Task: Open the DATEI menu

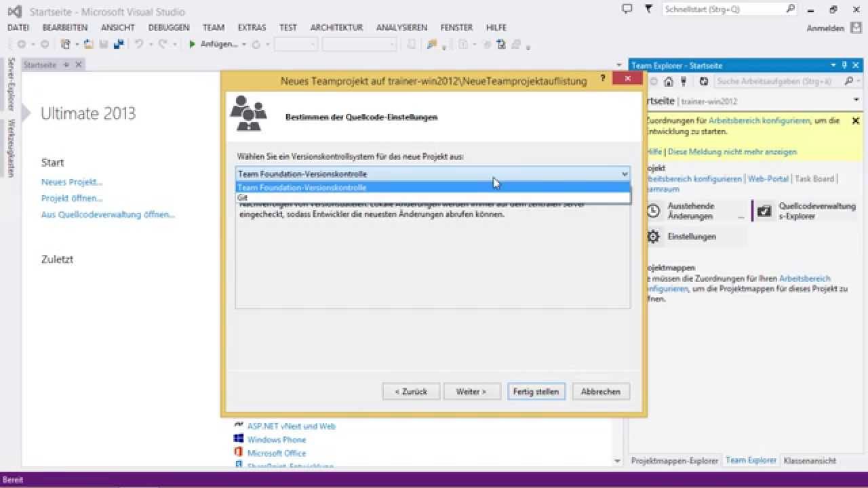Action: 18,28
